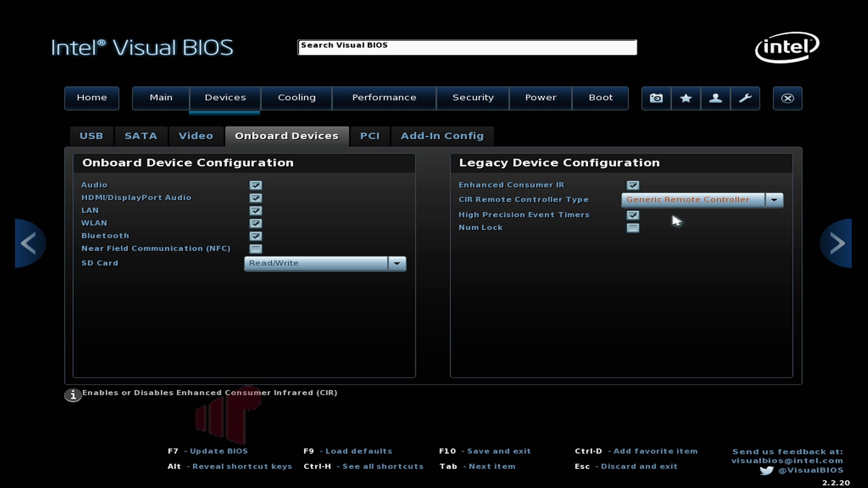
Task: Open the SD Card Read/Write dropdown
Action: (325, 263)
